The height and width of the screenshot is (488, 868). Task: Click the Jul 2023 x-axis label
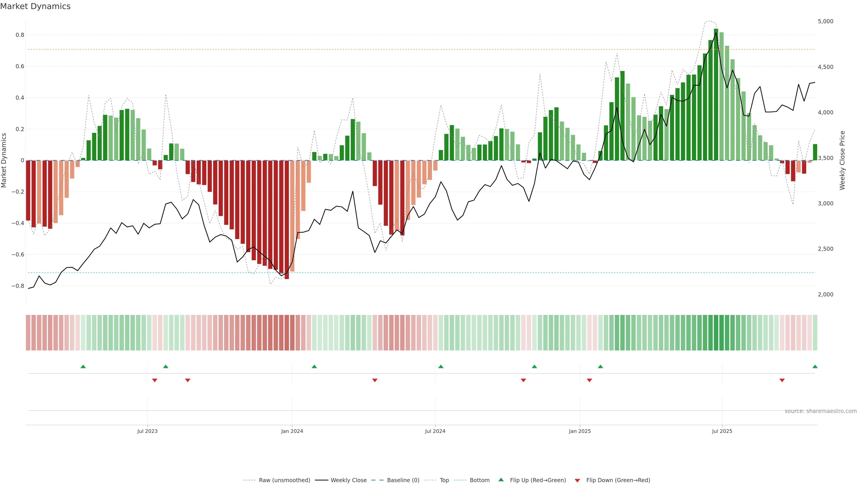pyautogui.click(x=147, y=431)
